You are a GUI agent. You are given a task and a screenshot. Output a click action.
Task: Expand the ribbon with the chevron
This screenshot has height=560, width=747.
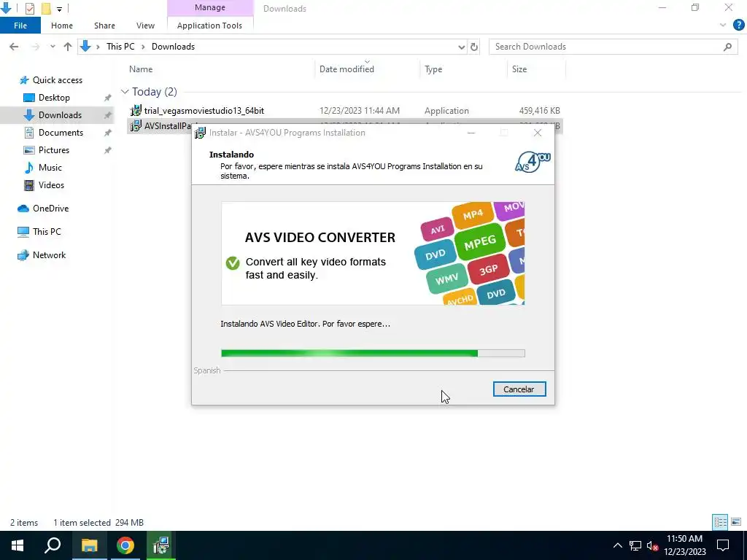click(723, 26)
